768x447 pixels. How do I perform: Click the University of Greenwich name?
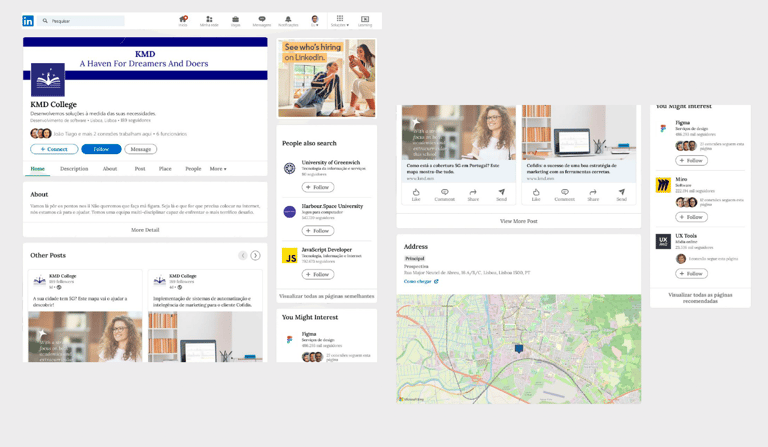(x=331, y=162)
